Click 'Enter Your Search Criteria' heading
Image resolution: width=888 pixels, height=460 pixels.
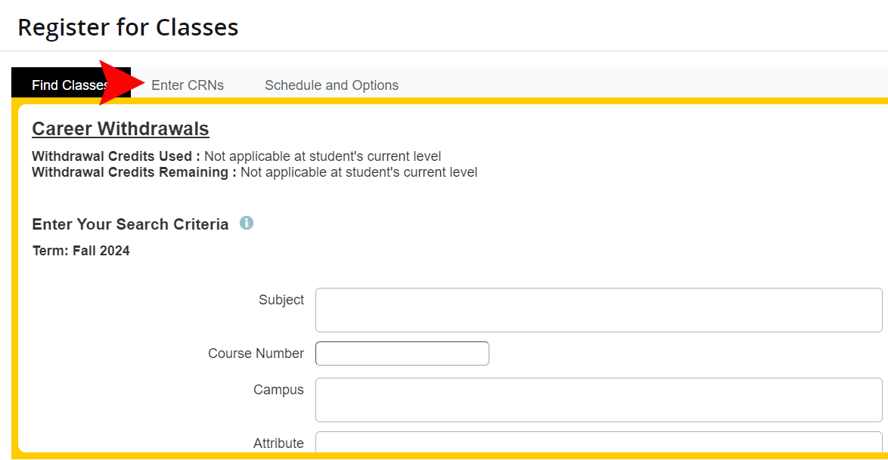130,224
